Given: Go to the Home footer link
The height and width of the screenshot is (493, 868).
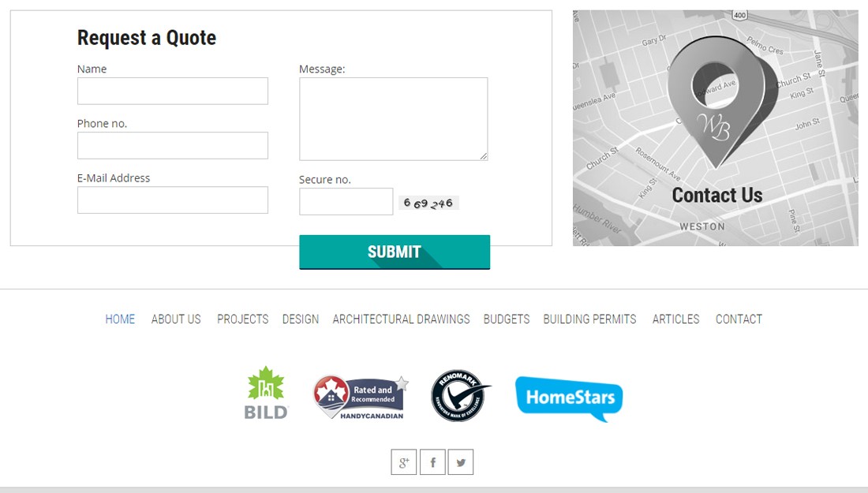Looking at the screenshot, I should click(120, 319).
